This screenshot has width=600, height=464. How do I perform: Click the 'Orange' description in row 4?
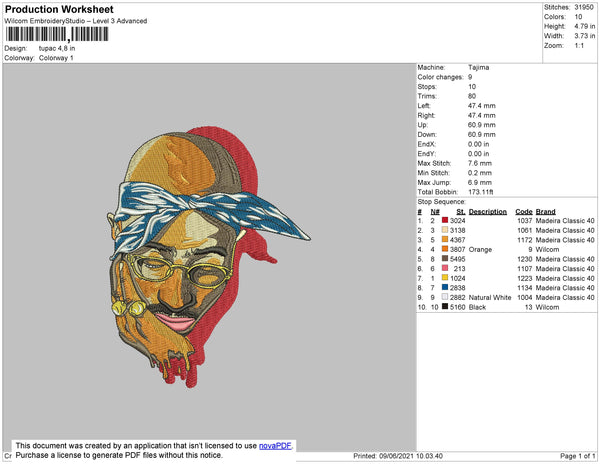(480, 249)
